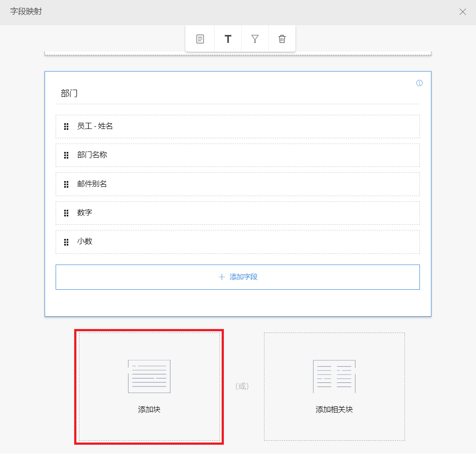Viewport: 476px width, 454px height.
Task: Click the trash delete icon
Action: [282, 39]
